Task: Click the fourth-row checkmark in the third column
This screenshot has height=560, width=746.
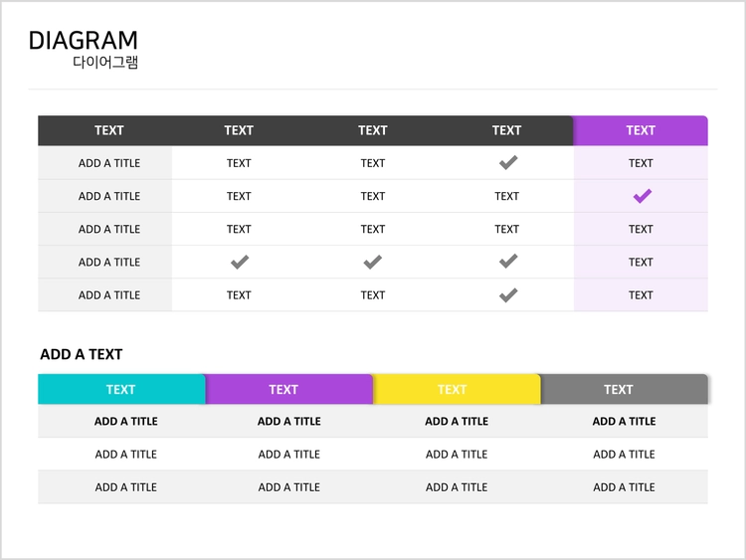Action: 372,262
